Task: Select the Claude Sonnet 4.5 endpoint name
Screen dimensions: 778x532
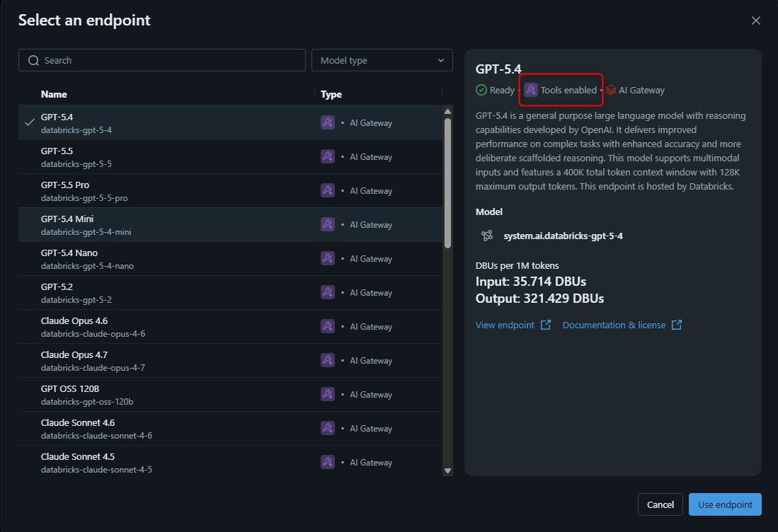Action: (77, 456)
